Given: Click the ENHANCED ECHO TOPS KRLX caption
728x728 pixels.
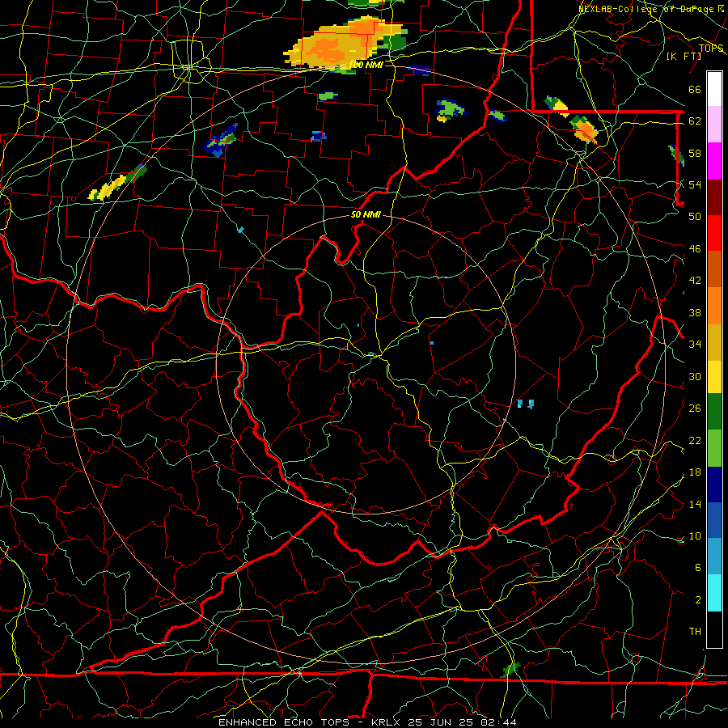Looking at the screenshot, I should click(367, 722).
